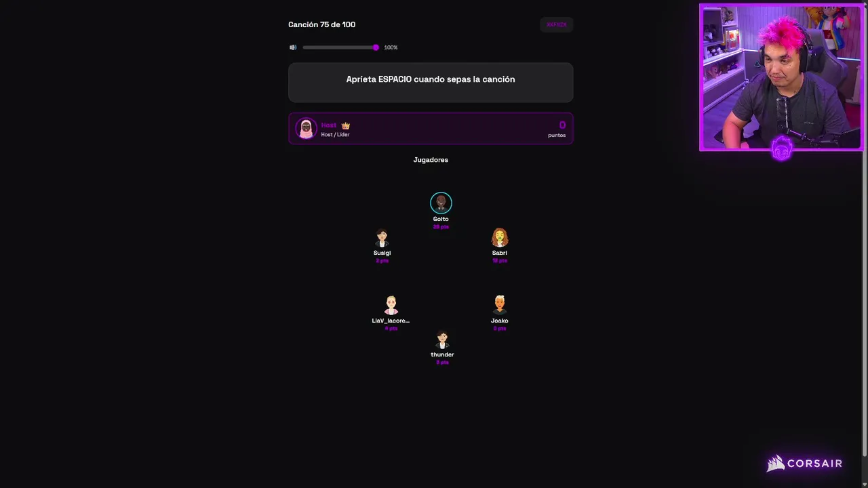Click the crown icon next to Host
868x488 pixels.
(x=346, y=125)
